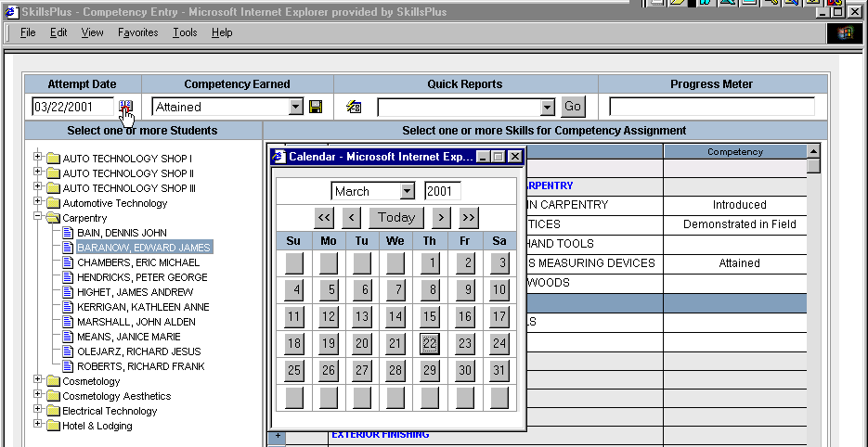Click document icon for BAIN, DENNIS JOHN
This screenshot has width=868, height=447.
(x=68, y=233)
